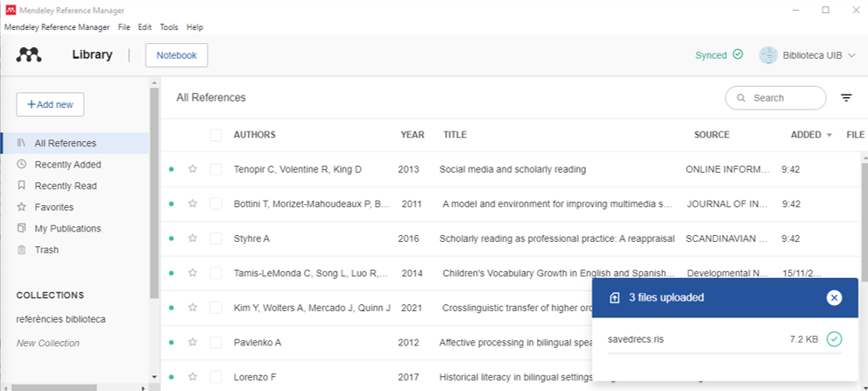
Task: Click the reference list vertical scrollbar
Action: [864, 222]
